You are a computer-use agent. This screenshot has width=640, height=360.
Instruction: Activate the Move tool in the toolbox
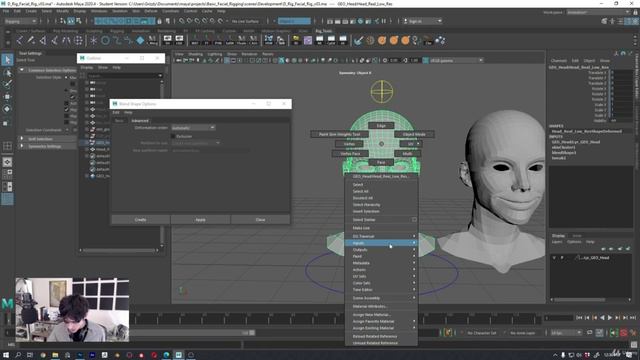tap(7, 97)
